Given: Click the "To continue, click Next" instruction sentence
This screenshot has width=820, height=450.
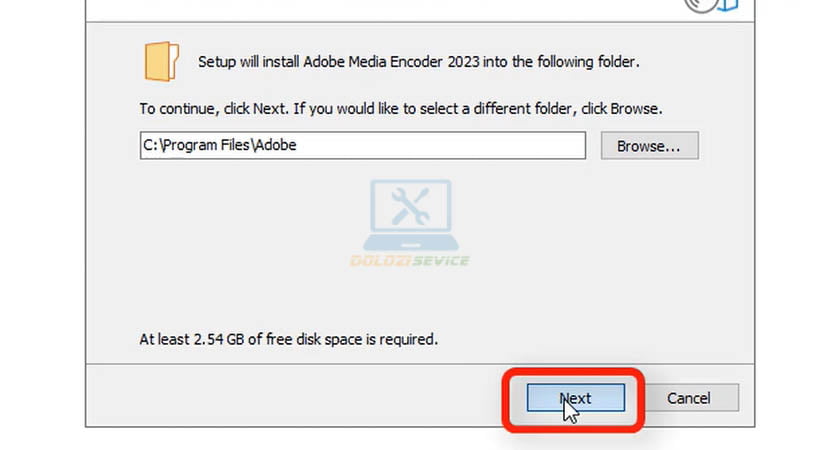Looking at the screenshot, I should [x=400, y=108].
